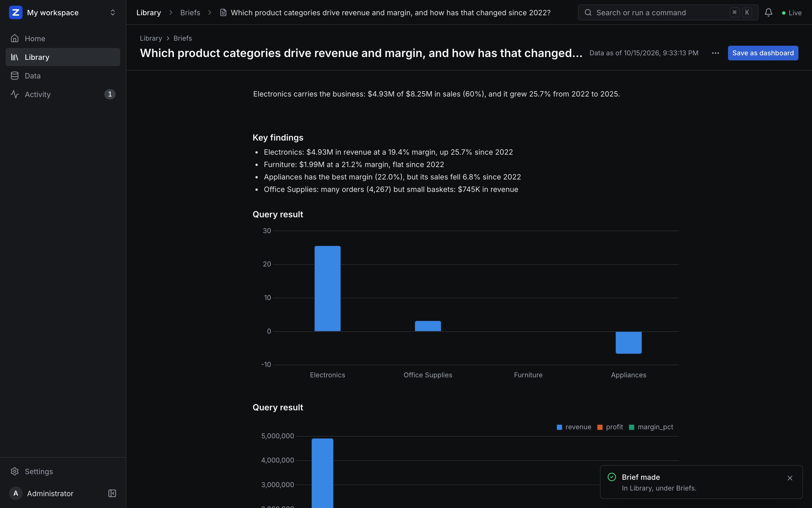The image size is (812, 508).
Task: Click Library in the top breadcrumb bar
Action: click(148, 12)
